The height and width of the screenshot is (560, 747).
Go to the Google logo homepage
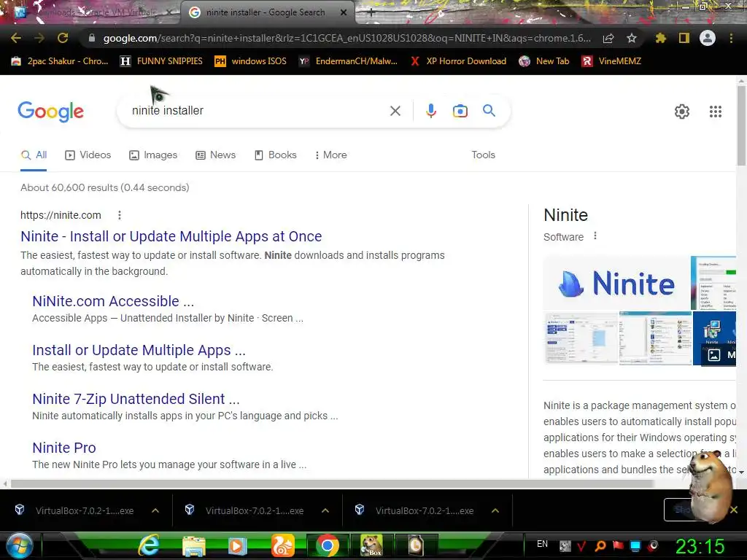click(x=50, y=112)
